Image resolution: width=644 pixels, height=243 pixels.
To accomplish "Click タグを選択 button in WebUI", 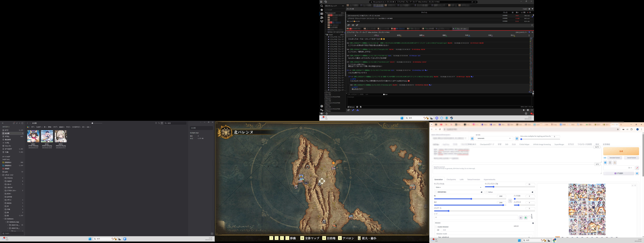I will point(619,173).
